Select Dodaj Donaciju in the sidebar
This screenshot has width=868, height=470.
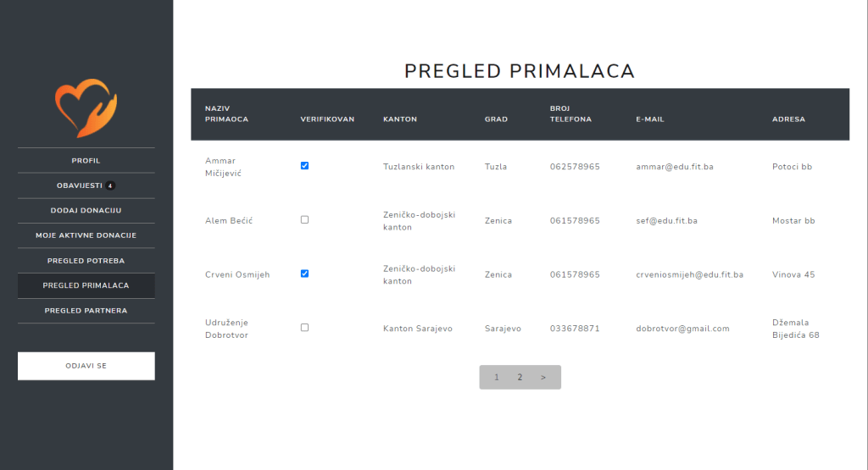(x=86, y=210)
